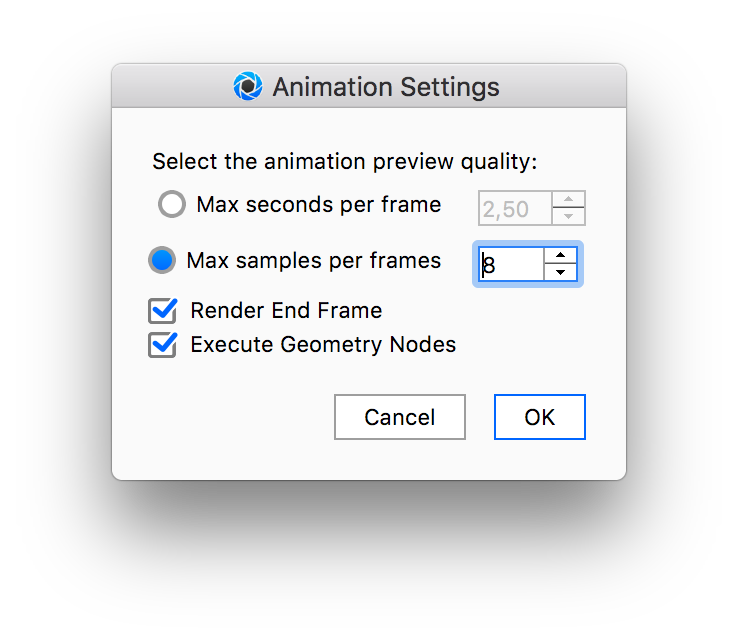Click the "Max samples per frames" label text
Image resolution: width=738 pixels, height=640 pixels.
313,261
